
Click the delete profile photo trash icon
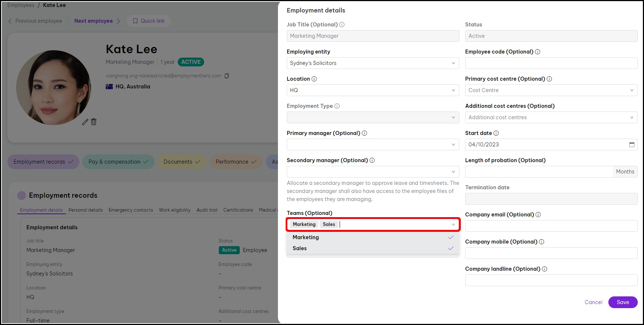[x=94, y=122]
